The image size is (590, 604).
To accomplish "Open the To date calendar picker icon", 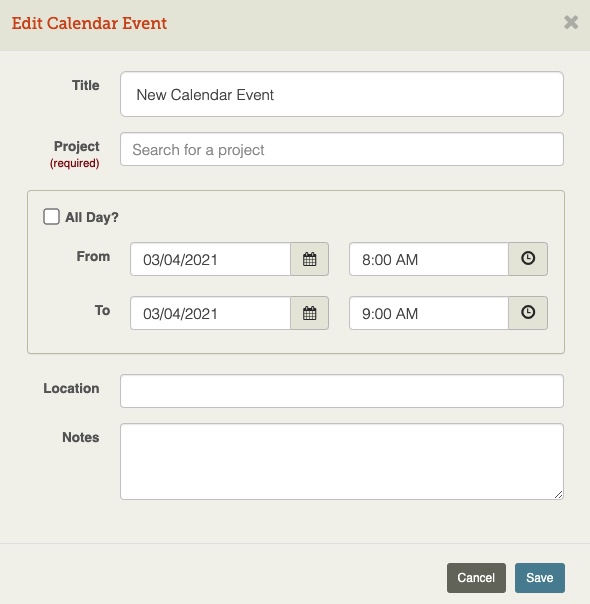I will tap(309, 313).
